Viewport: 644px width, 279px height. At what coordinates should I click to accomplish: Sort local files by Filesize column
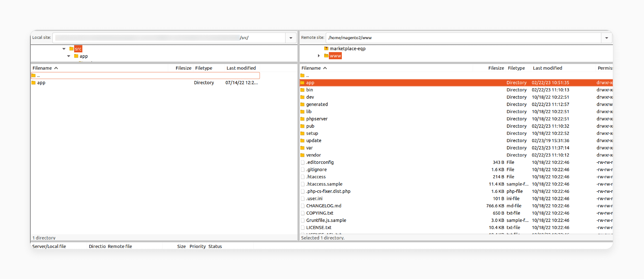(180, 68)
